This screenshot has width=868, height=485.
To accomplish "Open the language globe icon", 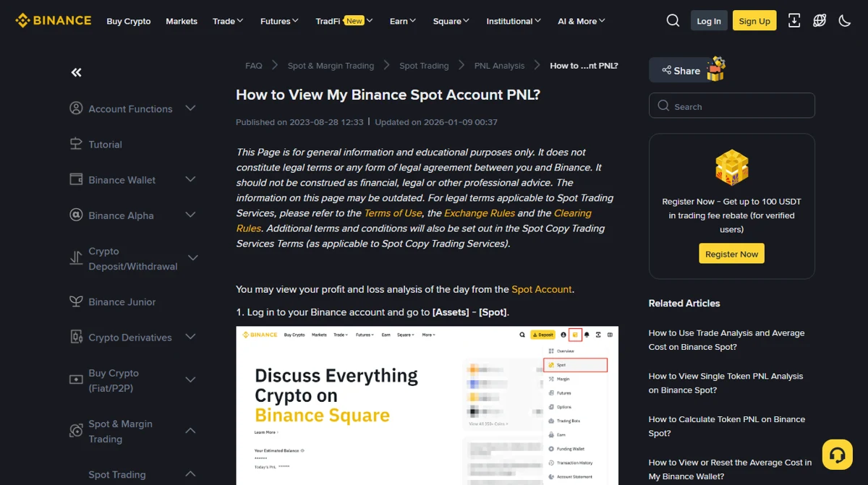I will tap(820, 20).
